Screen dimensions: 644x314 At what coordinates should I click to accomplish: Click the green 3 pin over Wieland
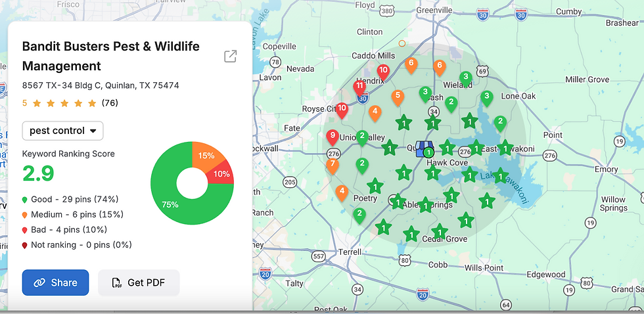[x=465, y=79]
